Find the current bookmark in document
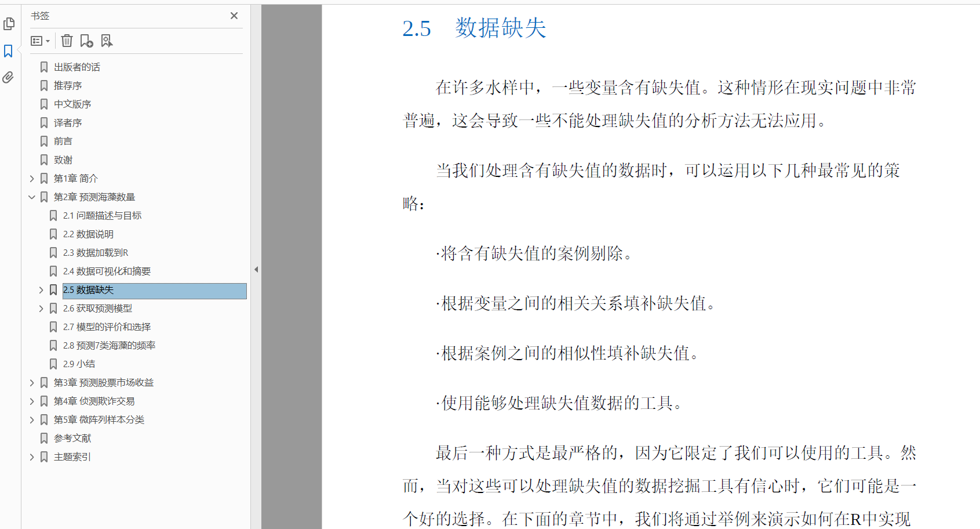Image resolution: width=980 pixels, height=529 pixels. click(x=106, y=41)
